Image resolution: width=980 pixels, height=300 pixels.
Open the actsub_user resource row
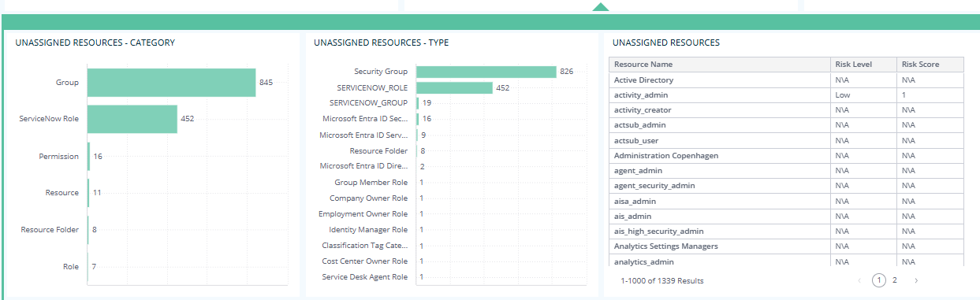786,141
